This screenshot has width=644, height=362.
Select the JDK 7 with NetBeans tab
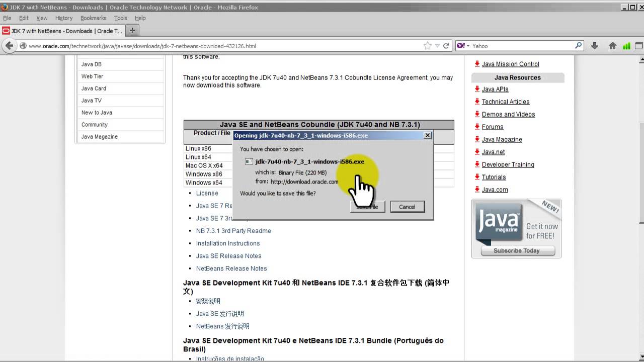pos(62,31)
